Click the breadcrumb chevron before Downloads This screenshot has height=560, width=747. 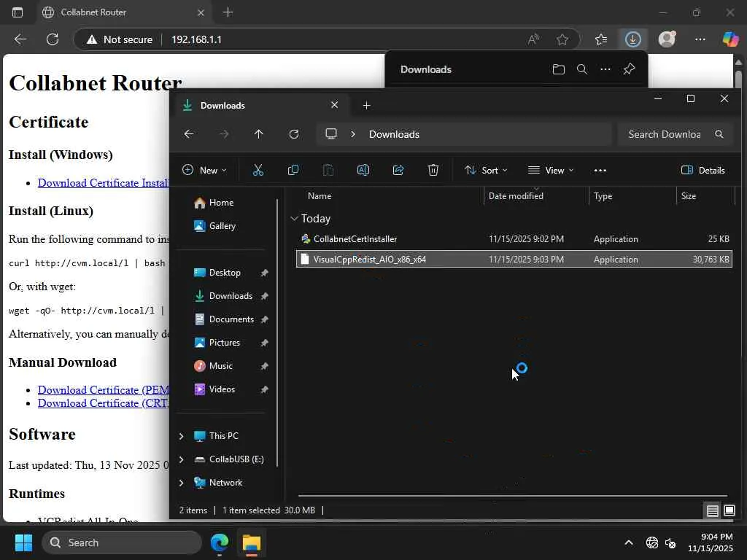coord(353,134)
